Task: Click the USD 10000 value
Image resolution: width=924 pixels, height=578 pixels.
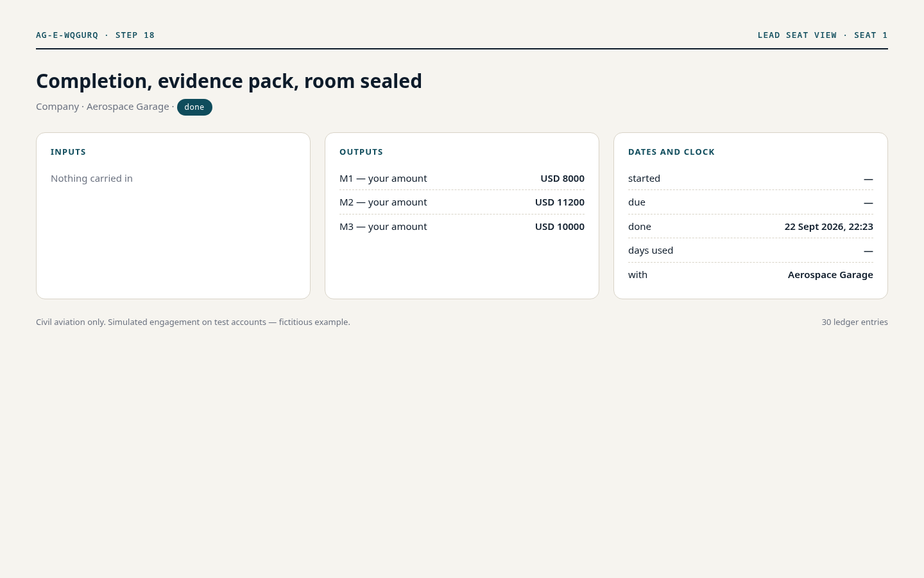Action: coord(560,227)
